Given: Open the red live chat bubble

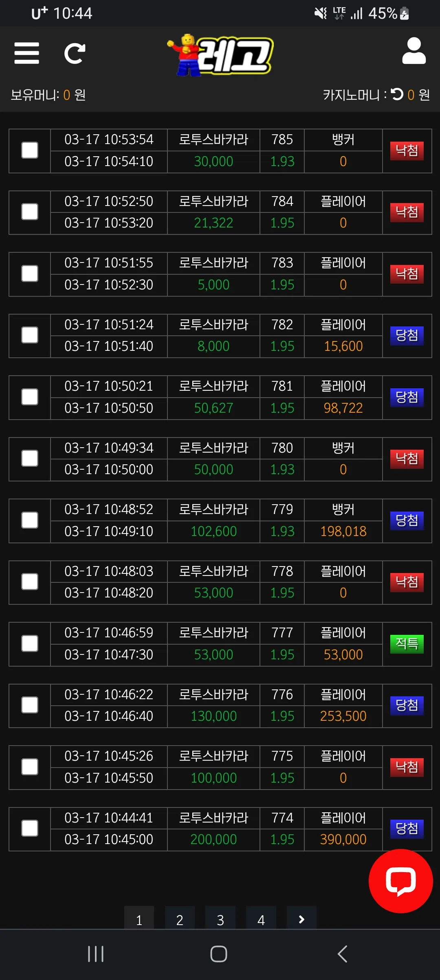Looking at the screenshot, I should [x=400, y=881].
